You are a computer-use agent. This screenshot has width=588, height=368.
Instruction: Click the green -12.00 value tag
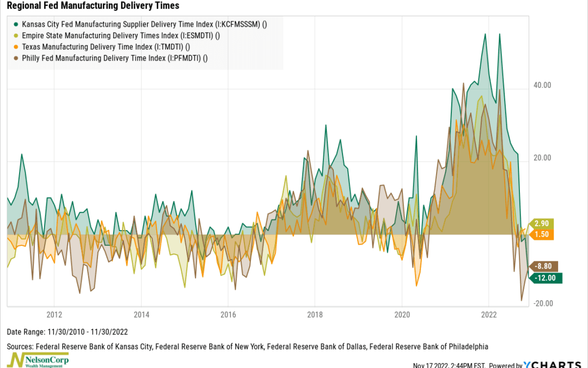pos(545,277)
